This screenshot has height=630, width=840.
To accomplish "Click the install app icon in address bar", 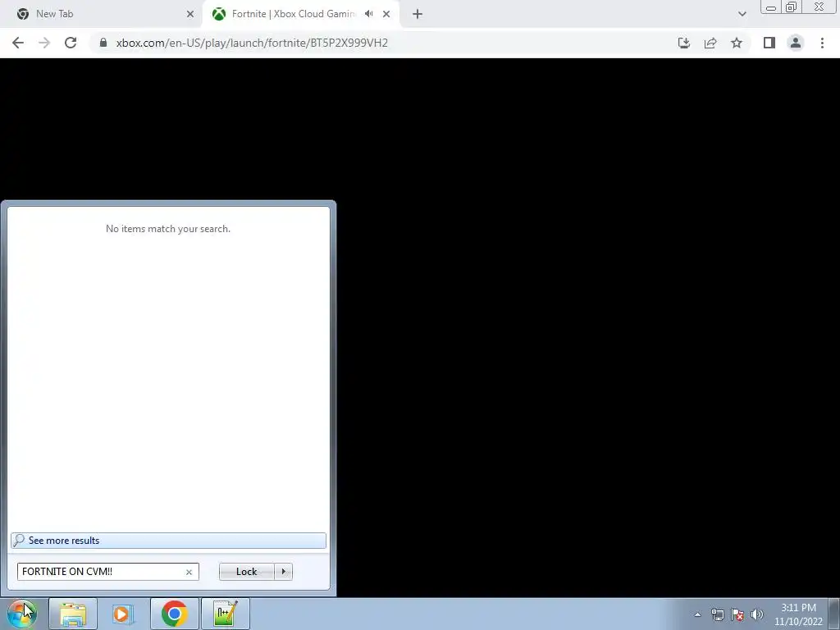I will pyautogui.click(x=684, y=43).
